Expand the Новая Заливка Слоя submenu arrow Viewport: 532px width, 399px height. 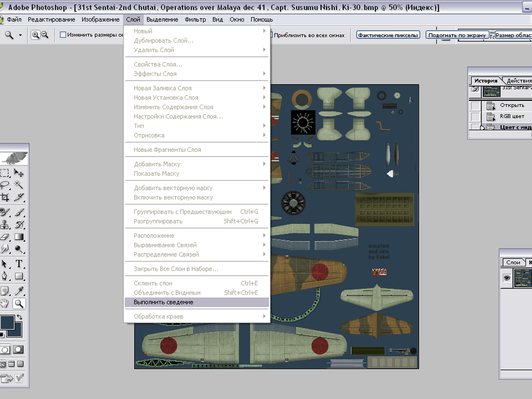264,88
